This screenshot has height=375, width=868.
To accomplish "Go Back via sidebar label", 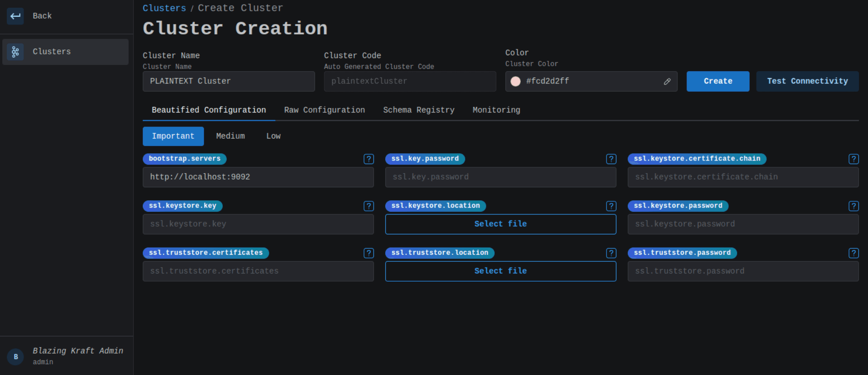I will click(x=42, y=16).
